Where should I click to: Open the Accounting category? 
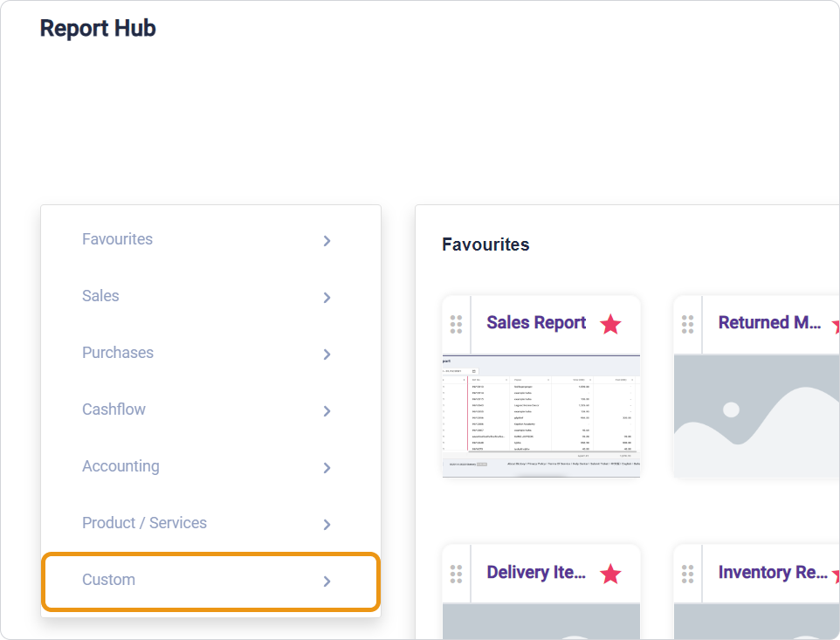(210, 466)
